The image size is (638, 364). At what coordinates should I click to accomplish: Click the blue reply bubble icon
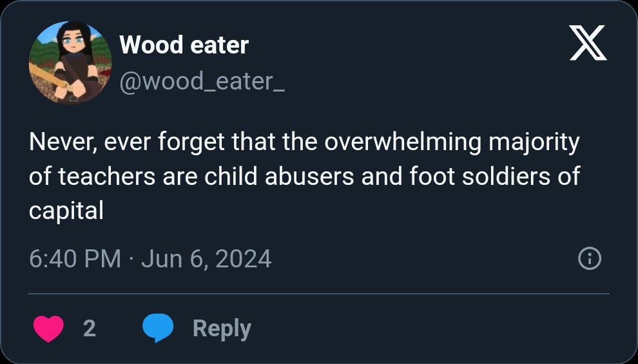click(x=158, y=329)
